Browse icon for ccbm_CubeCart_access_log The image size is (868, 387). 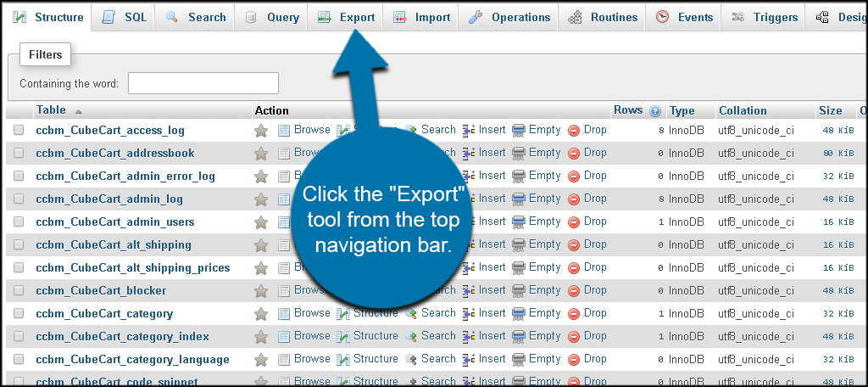(x=284, y=131)
